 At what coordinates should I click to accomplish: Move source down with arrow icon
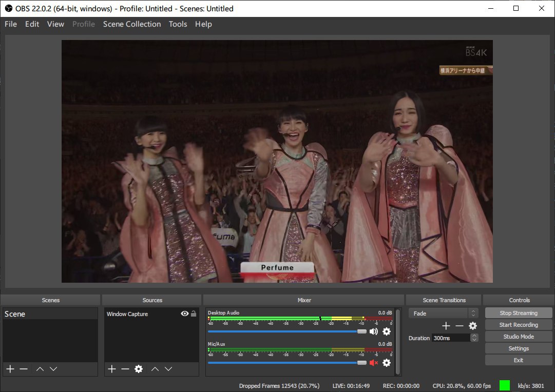pyautogui.click(x=168, y=369)
